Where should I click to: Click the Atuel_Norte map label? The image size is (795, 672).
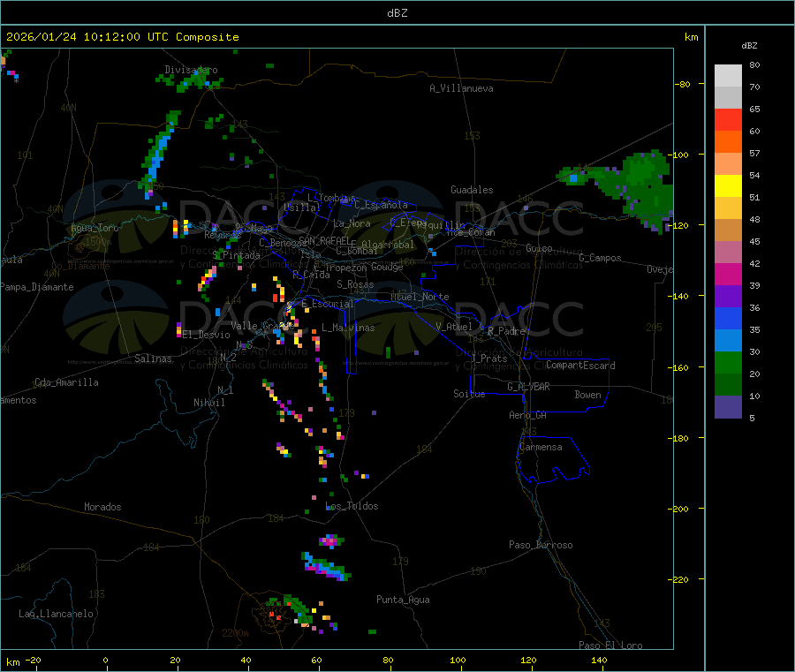[420, 297]
